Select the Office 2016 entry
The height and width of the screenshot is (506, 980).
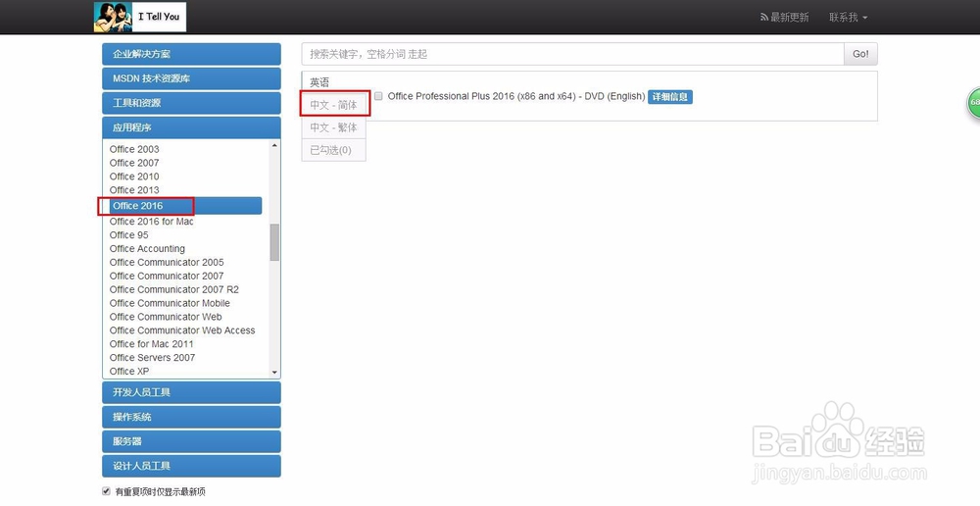[184, 206]
